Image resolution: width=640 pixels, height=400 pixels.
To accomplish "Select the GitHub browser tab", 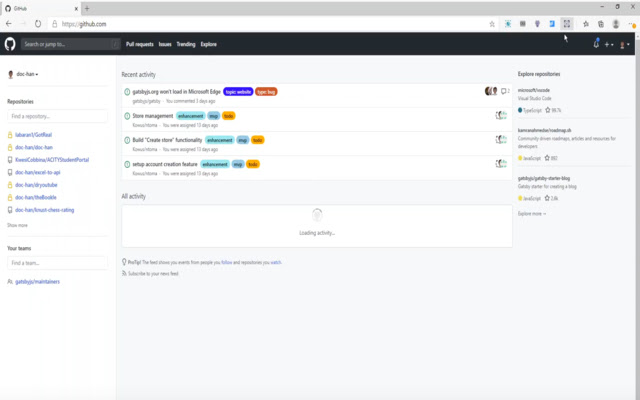I will [x=41, y=9].
